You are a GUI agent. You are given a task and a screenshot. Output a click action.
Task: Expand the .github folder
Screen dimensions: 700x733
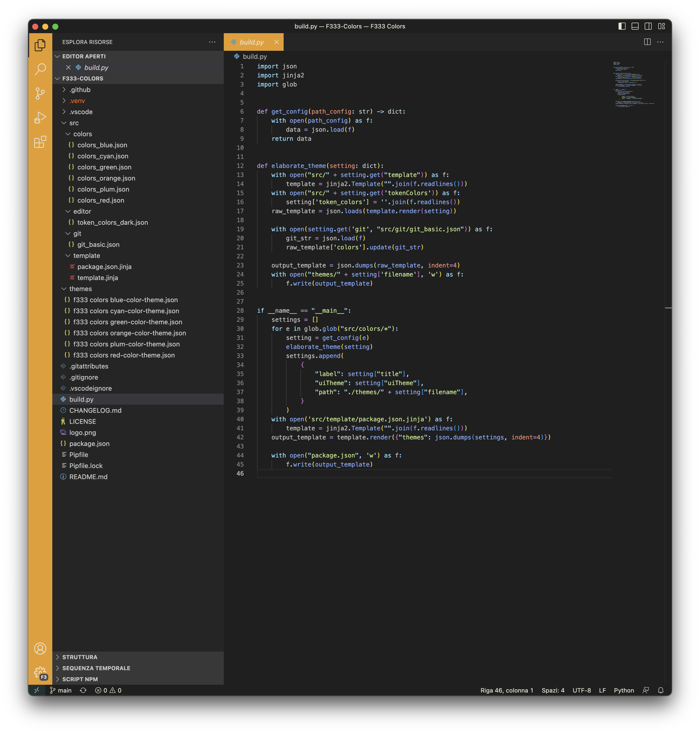[80, 89]
